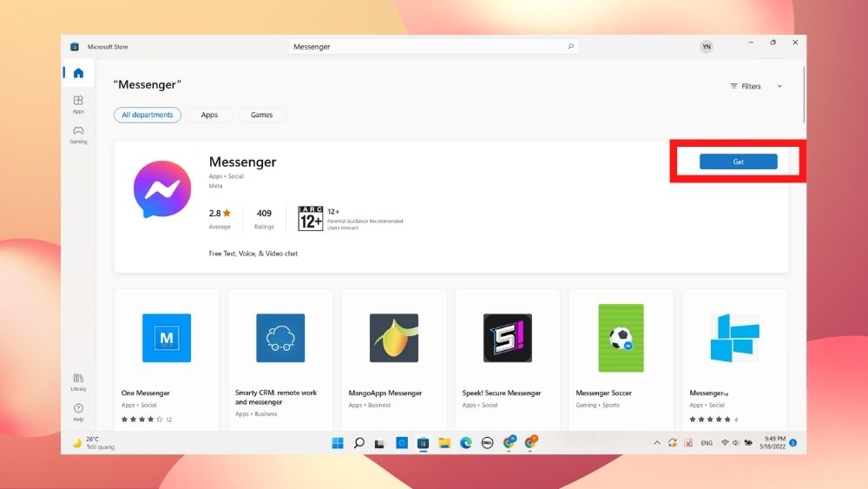Open the Apps section in the sidebar
The height and width of the screenshot is (489, 868).
[x=78, y=103]
